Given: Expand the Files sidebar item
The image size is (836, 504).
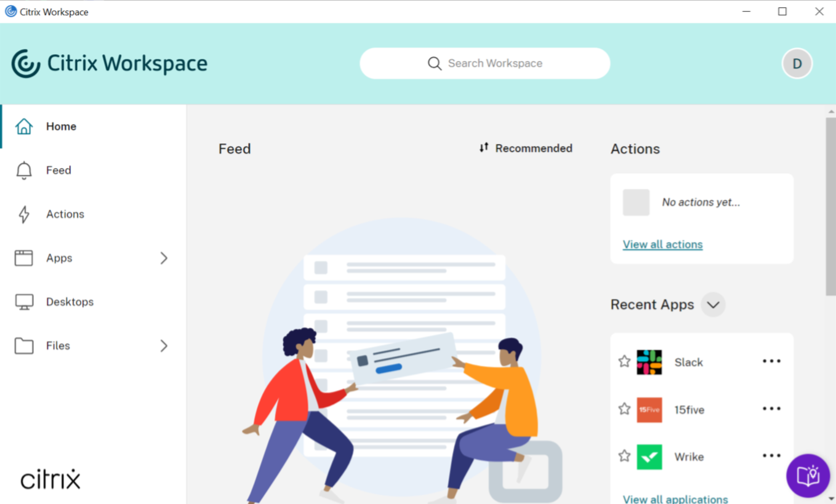Looking at the screenshot, I should click(x=164, y=346).
